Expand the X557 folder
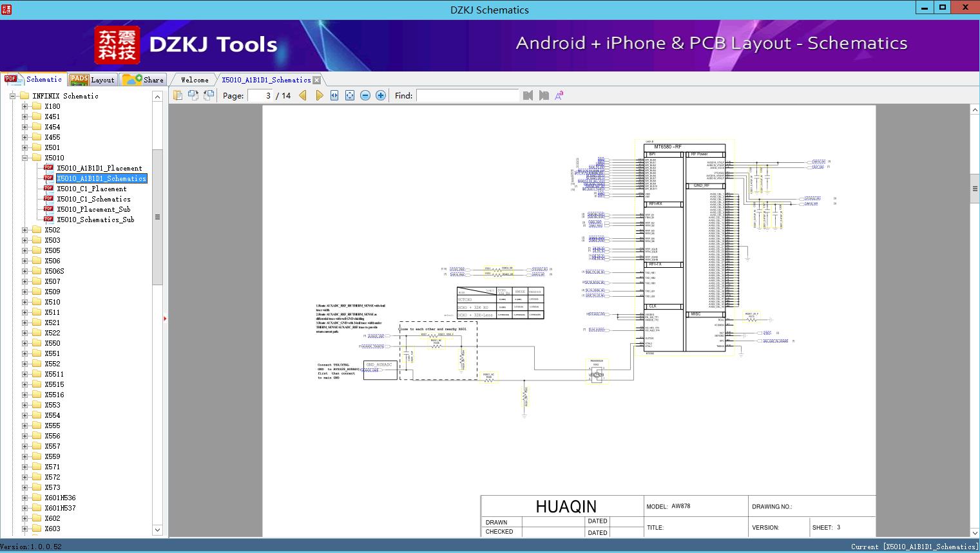This screenshot has width=980, height=553. [x=24, y=446]
